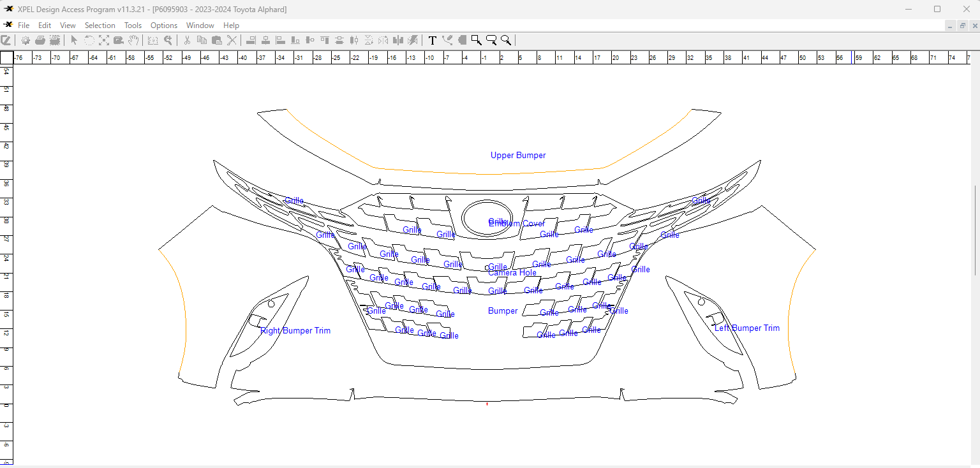980x468 pixels.
Task: Click the rounded zoom box with cursor icon
Action: pos(491,40)
